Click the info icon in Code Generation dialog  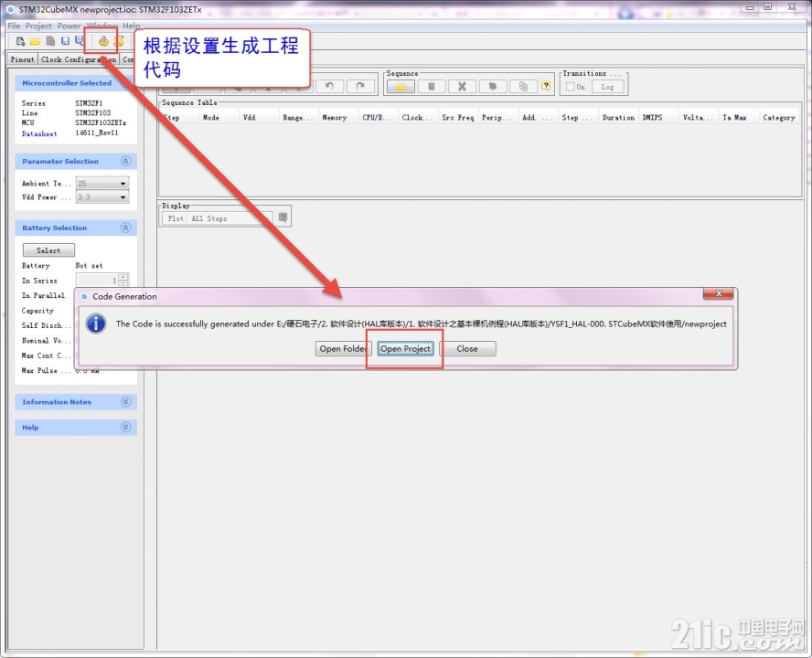pyautogui.click(x=96, y=324)
